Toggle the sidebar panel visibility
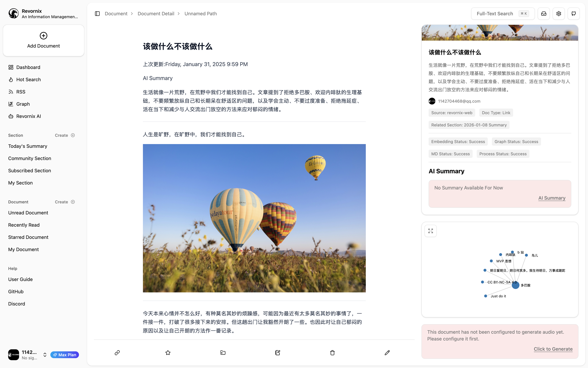Viewport: 588px width, 368px height. [x=97, y=13]
